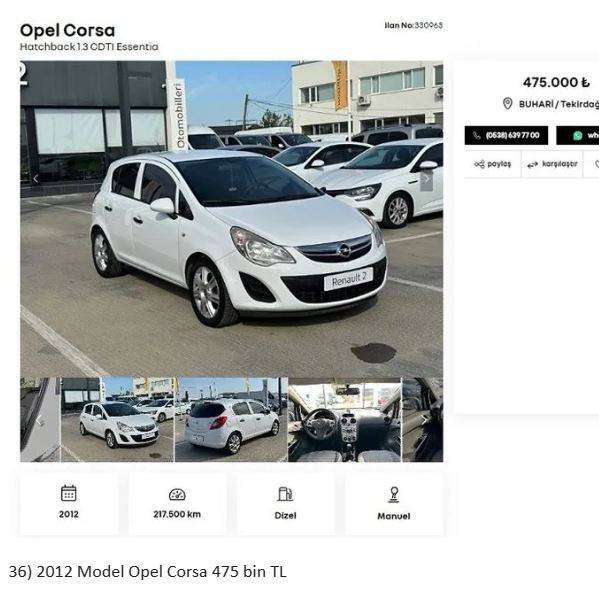Select the rear-view Corsa thumbnail
599x606 pixels.
[231, 420]
